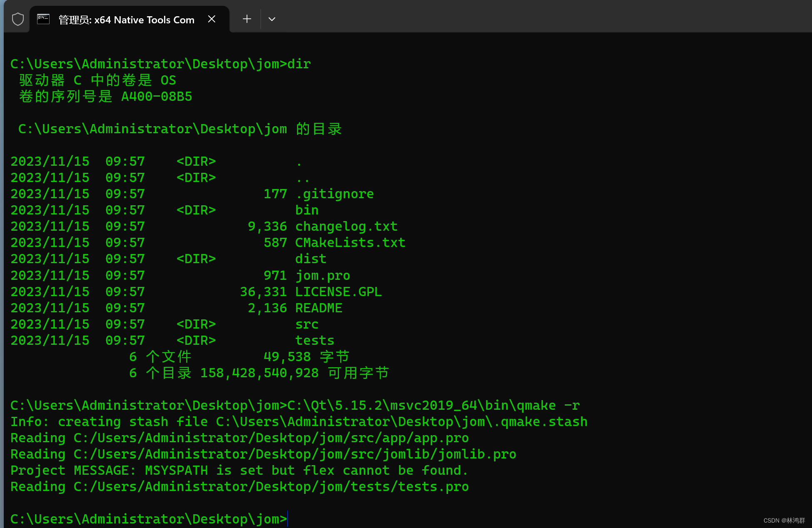Click the .gitignore file name in listing
The image size is (812, 528).
pos(335,194)
